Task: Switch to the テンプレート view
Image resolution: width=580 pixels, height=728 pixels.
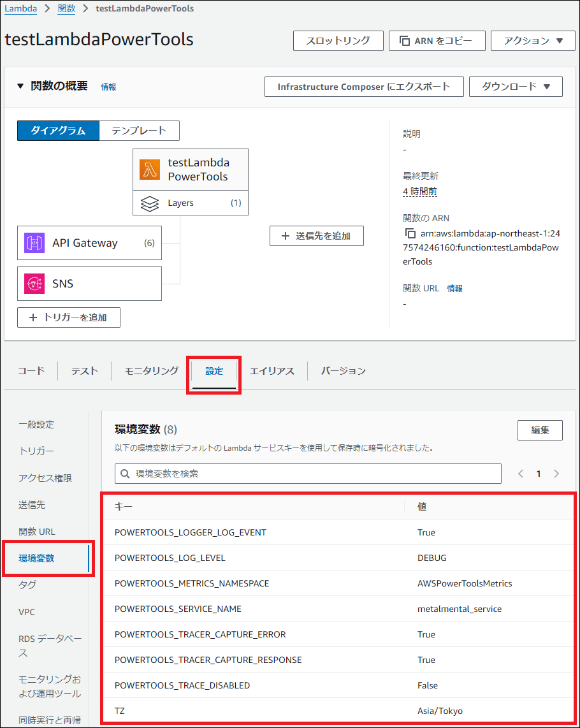Action: (140, 131)
